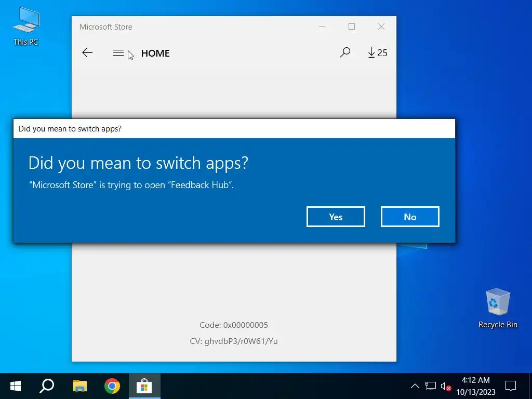Open search in Microsoft Store
This screenshot has height=399, width=532.
(x=345, y=52)
